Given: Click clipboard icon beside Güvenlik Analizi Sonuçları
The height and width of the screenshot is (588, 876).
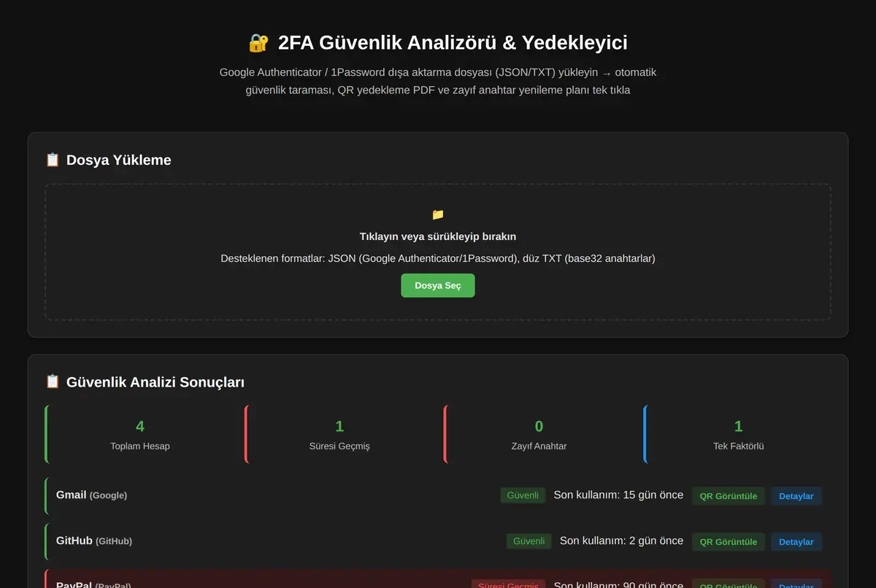Looking at the screenshot, I should pos(53,382).
